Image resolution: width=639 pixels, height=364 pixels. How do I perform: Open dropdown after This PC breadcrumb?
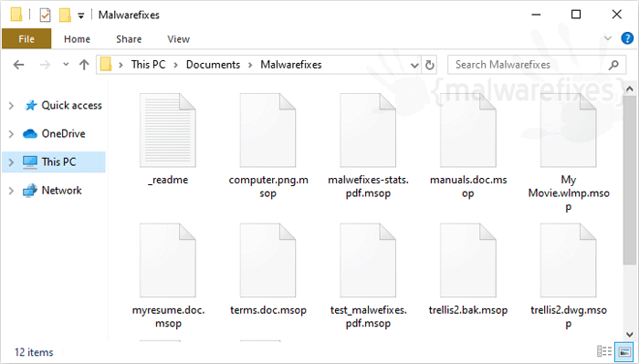click(175, 65)
